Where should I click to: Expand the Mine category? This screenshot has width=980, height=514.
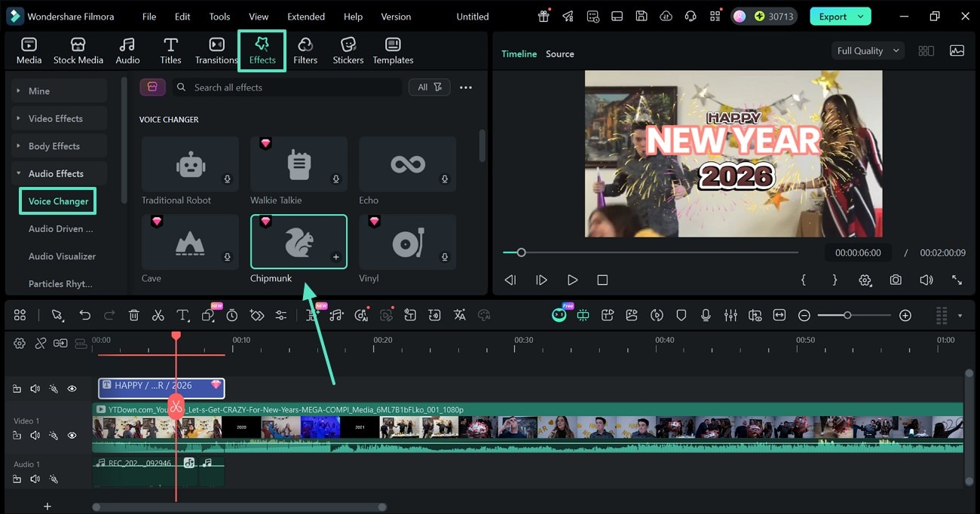click(x=59, y=90)
